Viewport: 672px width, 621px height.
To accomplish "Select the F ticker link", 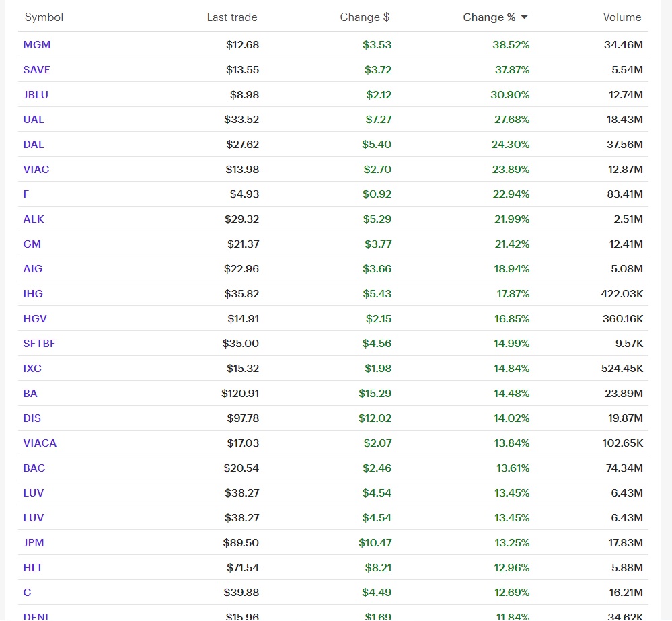I will [x=26, y=194].
